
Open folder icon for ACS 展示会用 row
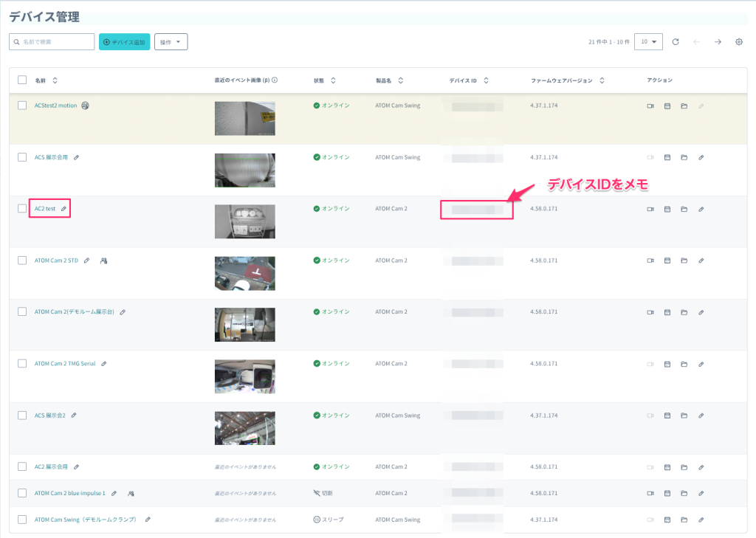pyautogui.click(x=684, y=158)
